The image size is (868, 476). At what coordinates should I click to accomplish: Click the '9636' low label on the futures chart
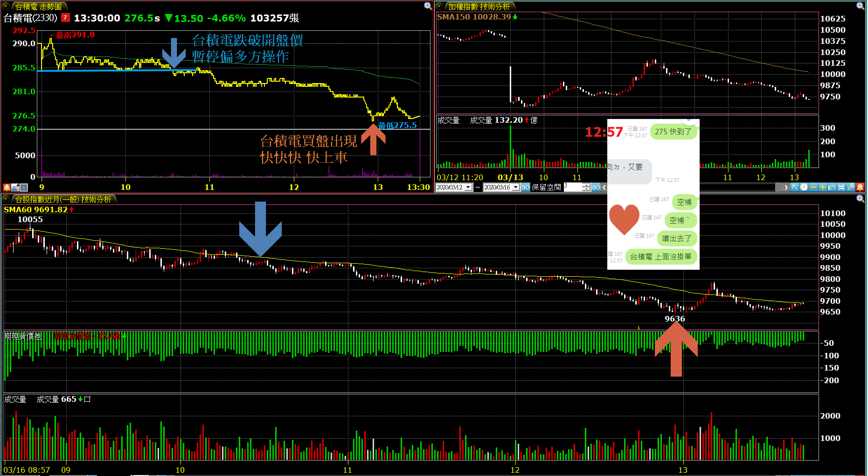[675, 319]
